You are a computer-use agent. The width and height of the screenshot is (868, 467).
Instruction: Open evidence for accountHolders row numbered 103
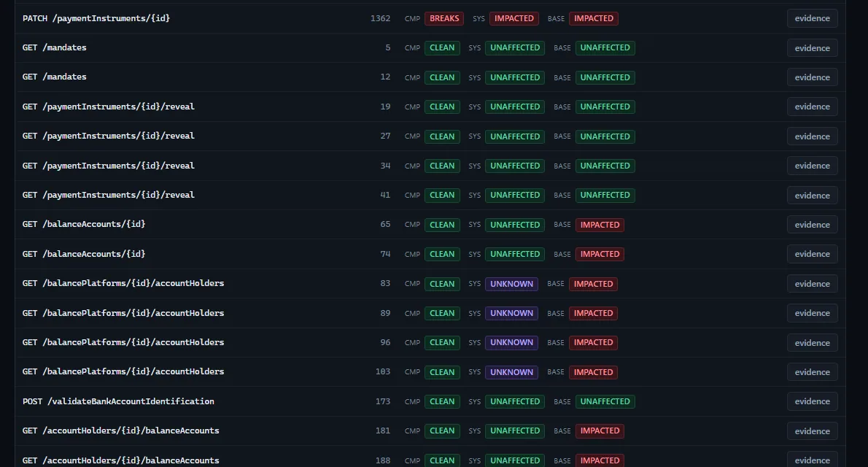point(812,371)
